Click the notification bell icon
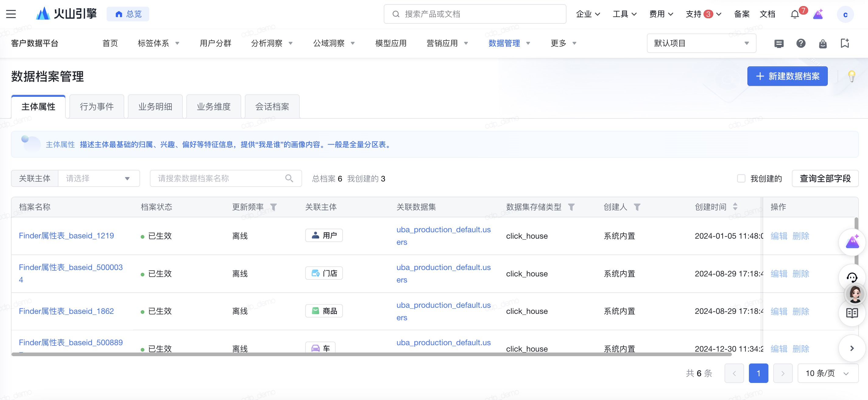868x400 pixels. pos(795,14)
